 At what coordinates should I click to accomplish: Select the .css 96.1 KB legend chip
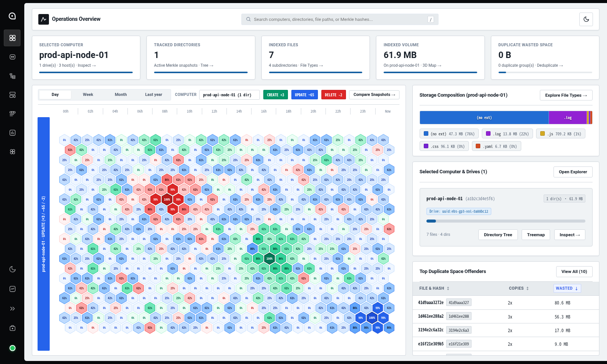(444, 146)
